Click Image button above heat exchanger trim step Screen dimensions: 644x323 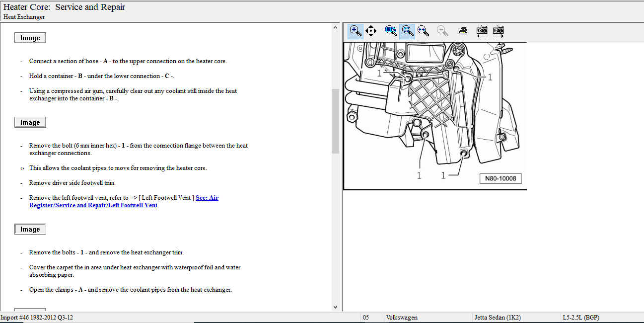click(x=30, y=230)
